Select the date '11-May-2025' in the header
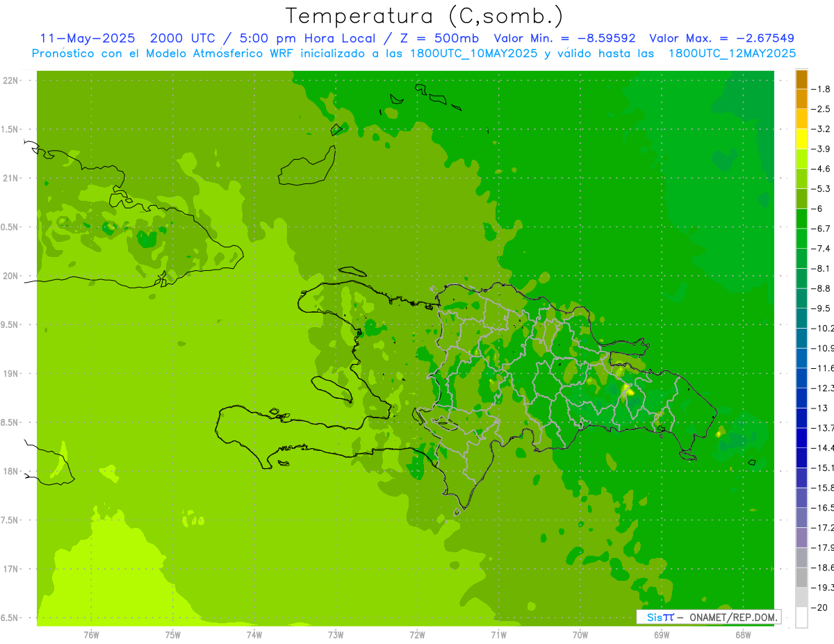The height and width of the screenshot is (644, 834). pos(87,38)
